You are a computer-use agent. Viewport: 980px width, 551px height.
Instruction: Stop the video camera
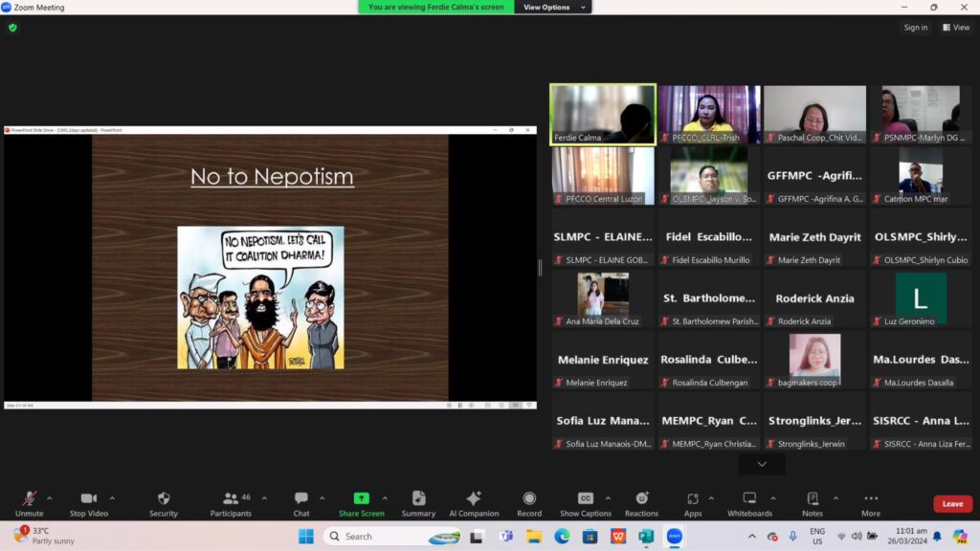(89, 503)
